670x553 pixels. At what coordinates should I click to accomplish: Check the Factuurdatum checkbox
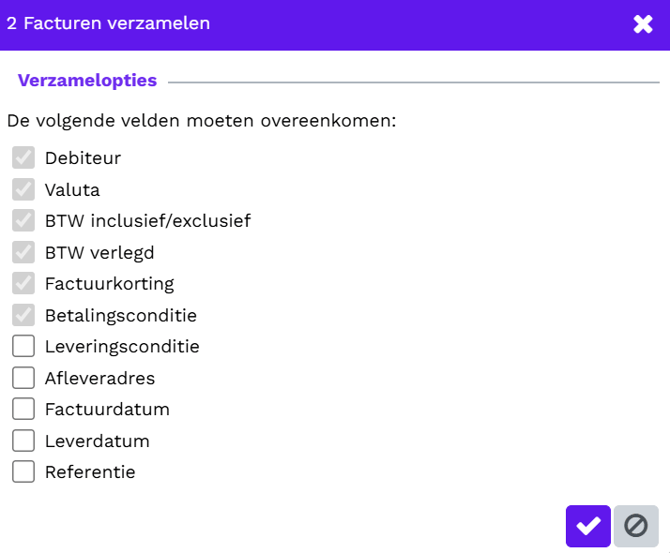pyautogui.click(x=24, y=409)
